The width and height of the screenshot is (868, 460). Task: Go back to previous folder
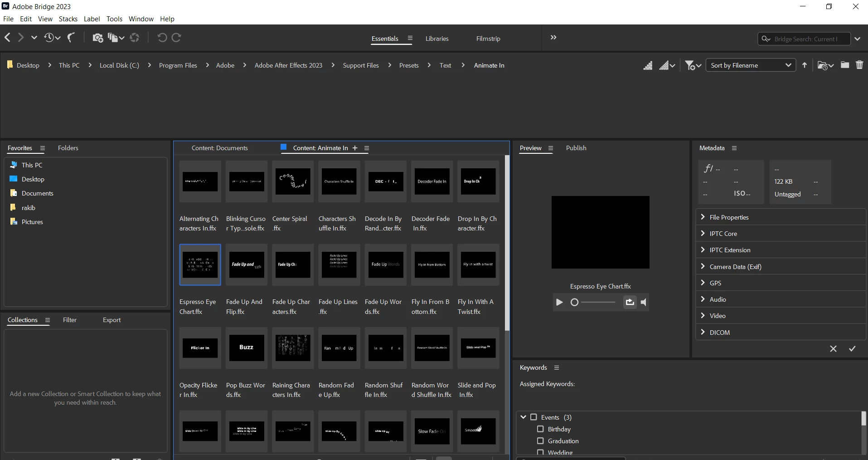click(7, 38)
